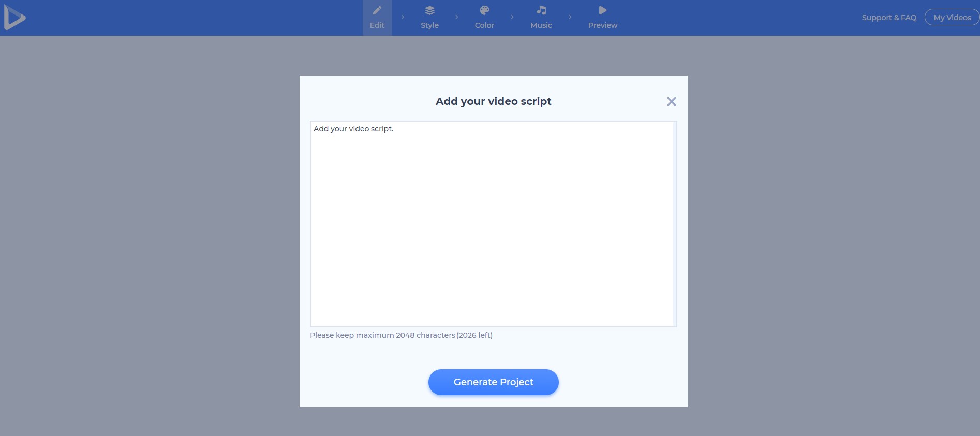980x436 pixels.
Task: Click the play-triangle app logo
Action: (14, 18)
